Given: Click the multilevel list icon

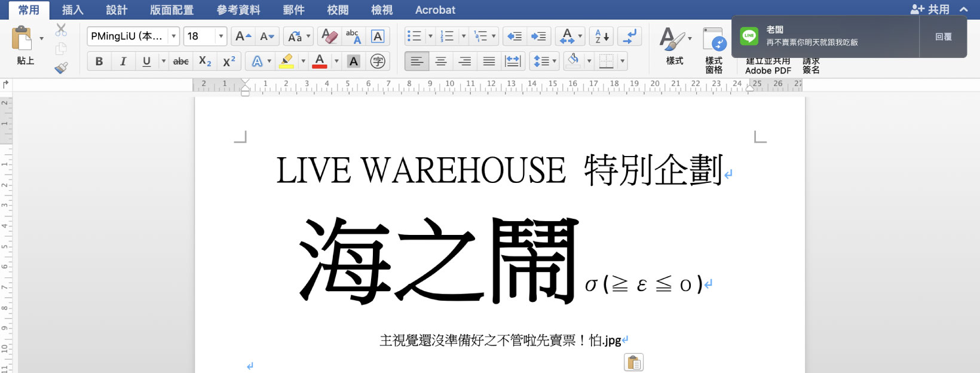Looking at the screenshot, I should tap(480, 36).
